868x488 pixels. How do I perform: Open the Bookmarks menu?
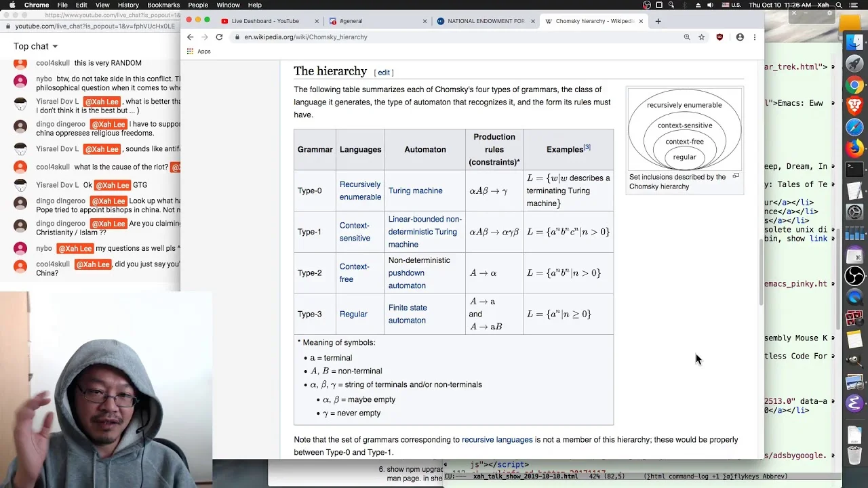tap(163, 5)
